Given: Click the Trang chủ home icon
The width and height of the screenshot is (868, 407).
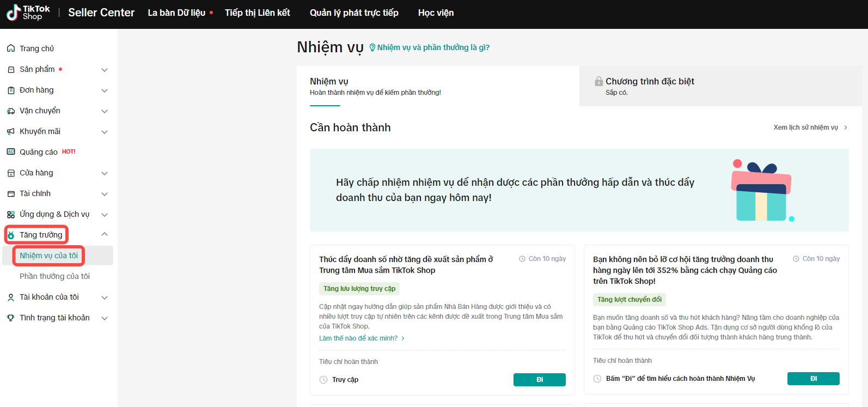Looking at the screenshot, I should [x=11, y=48].
